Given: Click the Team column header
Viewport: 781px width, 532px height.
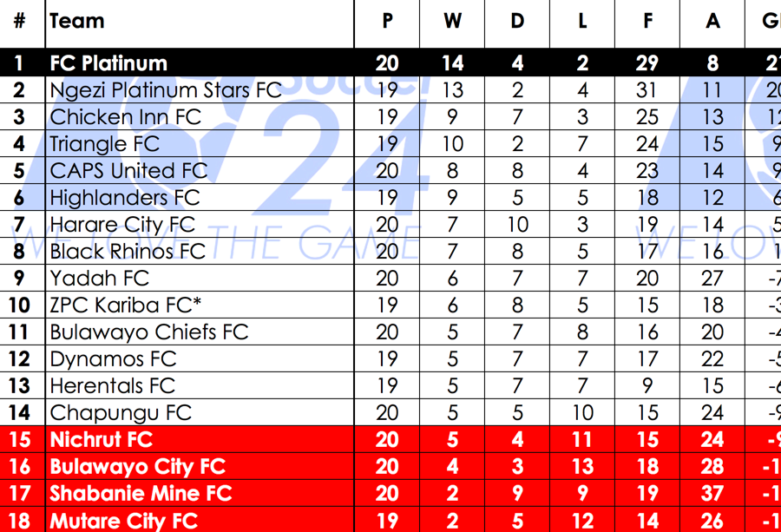Looking at the screenshot, I should click(77, 21).
